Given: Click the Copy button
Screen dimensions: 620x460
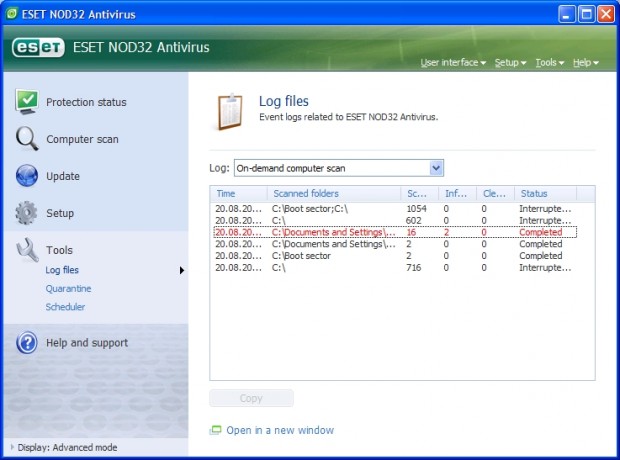Looking at the screenshot, I should click(251, 398).
